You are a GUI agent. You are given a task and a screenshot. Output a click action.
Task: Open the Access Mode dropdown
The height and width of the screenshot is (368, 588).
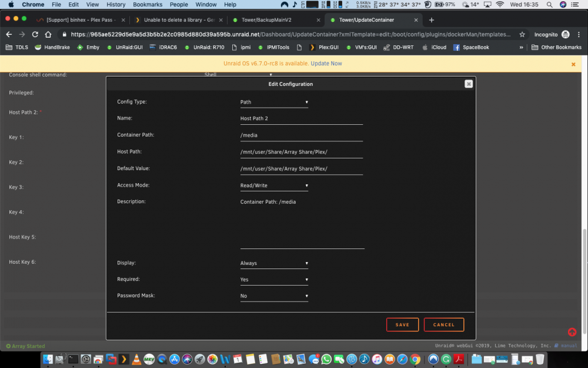(274, 185)
